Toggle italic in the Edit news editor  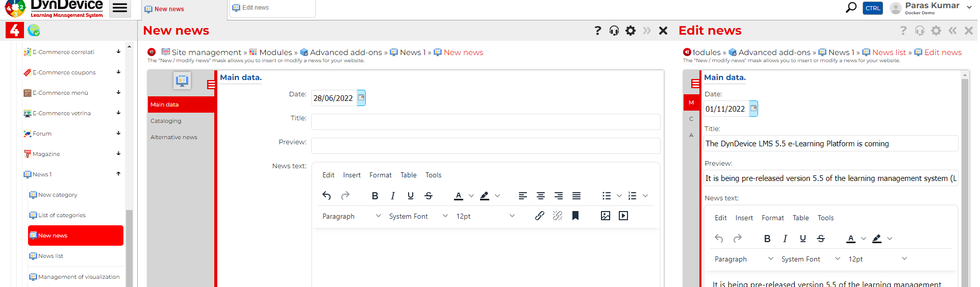coord(785,239)
